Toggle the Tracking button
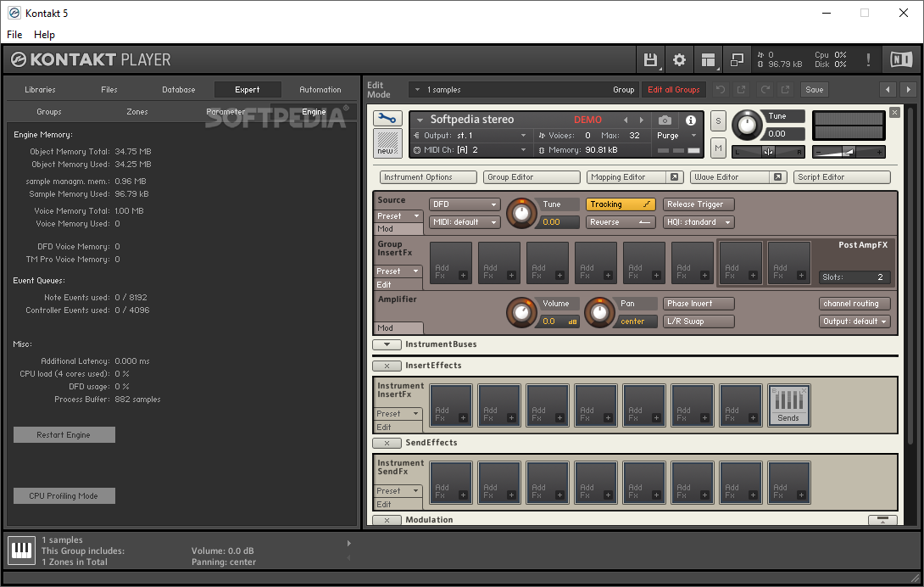This screenshot has width=924, height=587. coord(621,204)
